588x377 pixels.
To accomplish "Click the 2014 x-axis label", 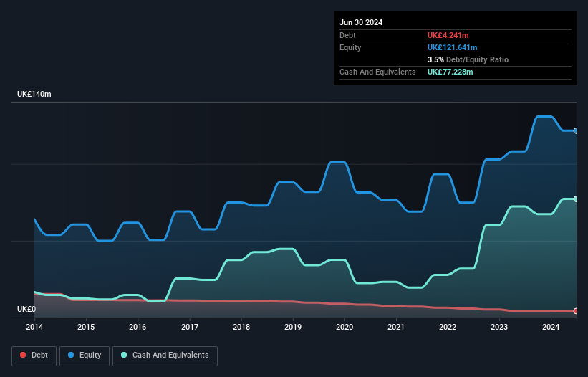I will pos(34,327).
